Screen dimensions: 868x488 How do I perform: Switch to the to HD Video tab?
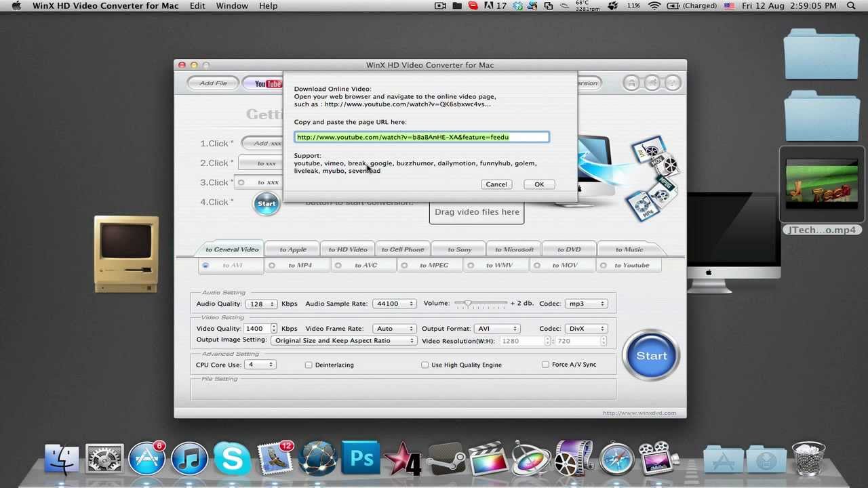pos(348,249)
